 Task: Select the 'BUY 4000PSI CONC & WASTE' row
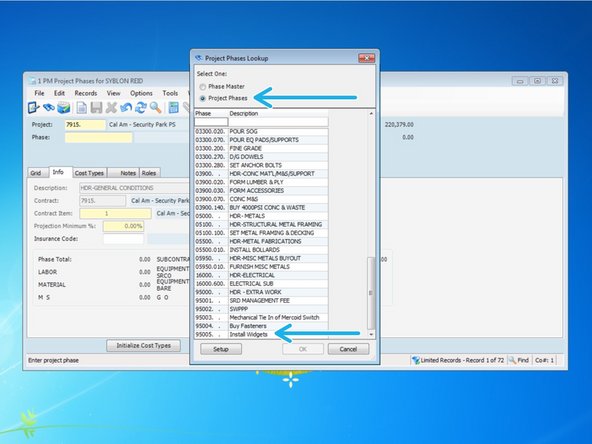(x=261, y=208)
